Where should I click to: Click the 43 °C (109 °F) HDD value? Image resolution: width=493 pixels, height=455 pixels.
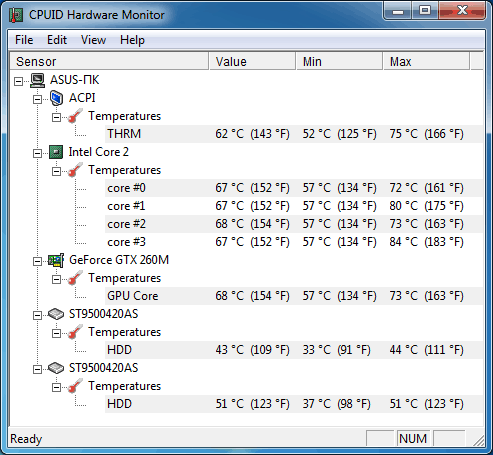(x=252, y=350)
